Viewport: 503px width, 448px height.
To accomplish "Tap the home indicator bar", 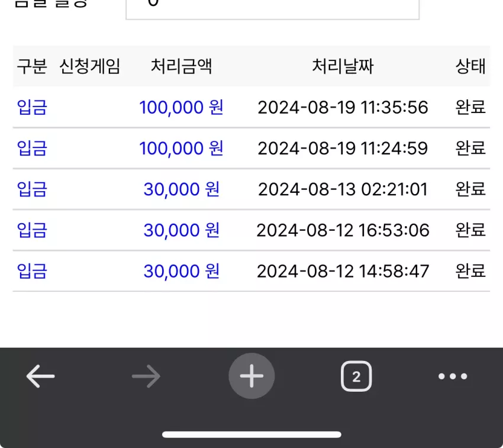I will pos(251,434).
